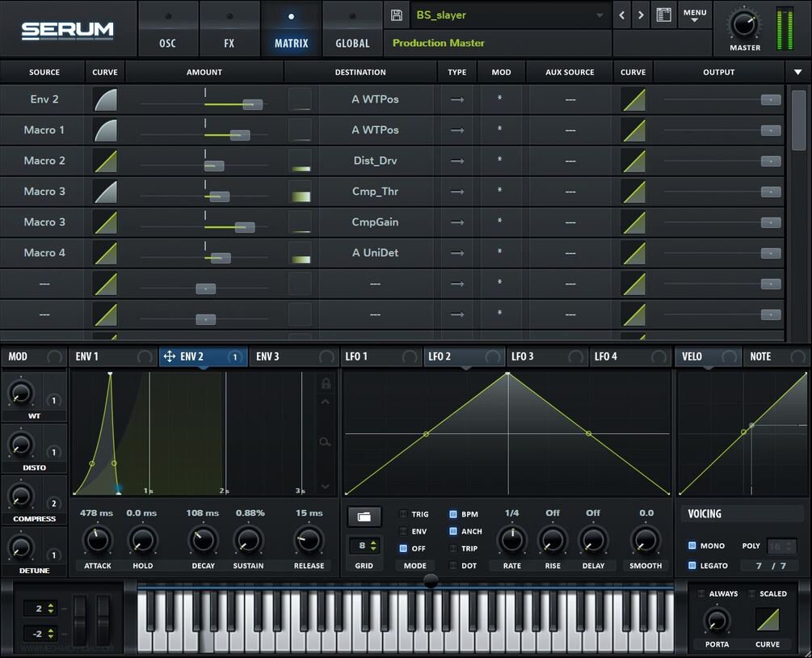
Task: Go to next preset with right arrow
Action: (x=641, y=15)
